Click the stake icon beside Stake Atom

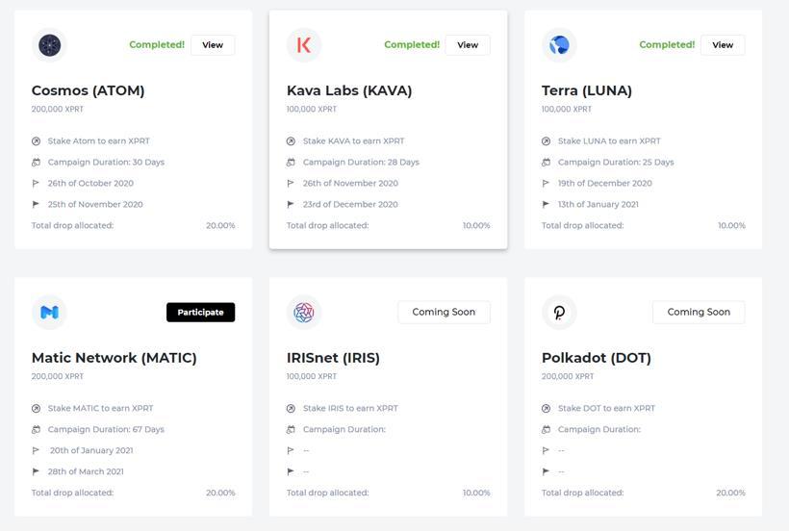(37, 141)
